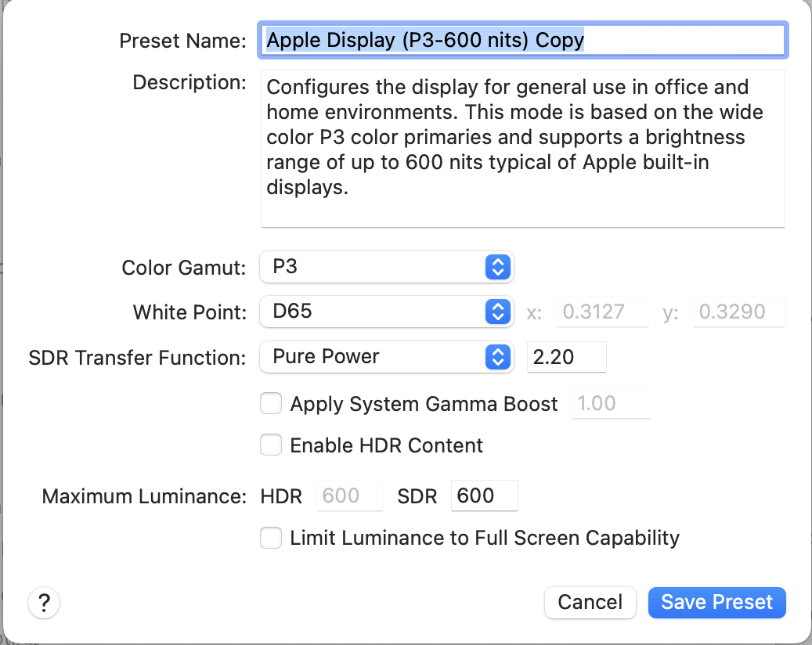Click the White Point label
This screenshot has height=645, width=812.
(189, 312)
